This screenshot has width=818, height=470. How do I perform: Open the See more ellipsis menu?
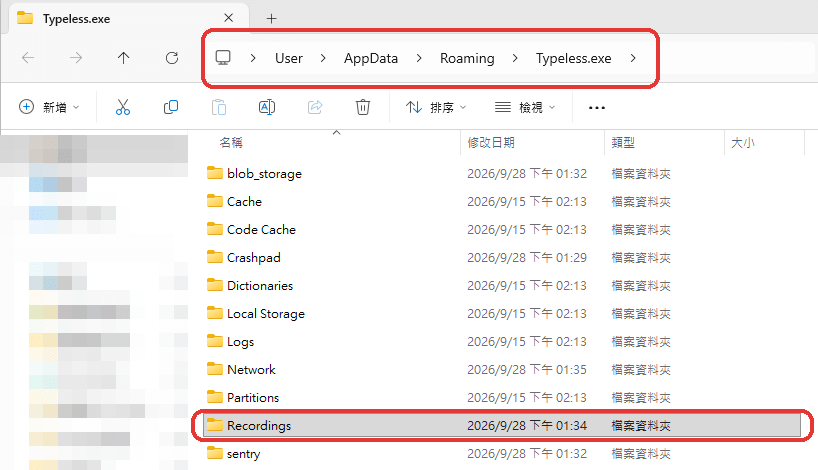click(x=597, y=108)
